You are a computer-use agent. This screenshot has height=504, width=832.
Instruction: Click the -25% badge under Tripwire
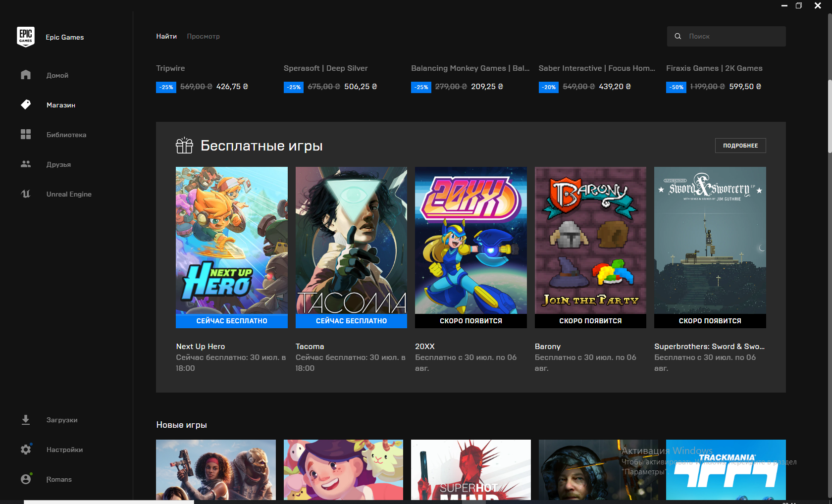(x=166, y=87)
